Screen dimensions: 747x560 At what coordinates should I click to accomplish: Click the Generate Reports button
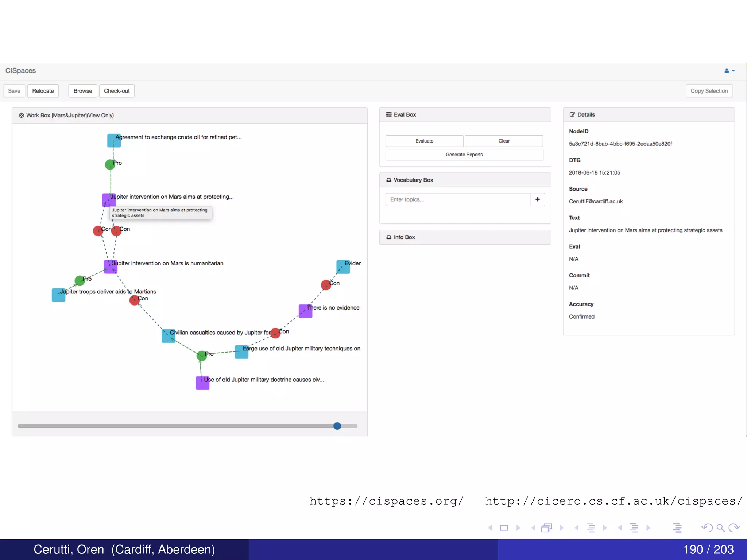464,155
